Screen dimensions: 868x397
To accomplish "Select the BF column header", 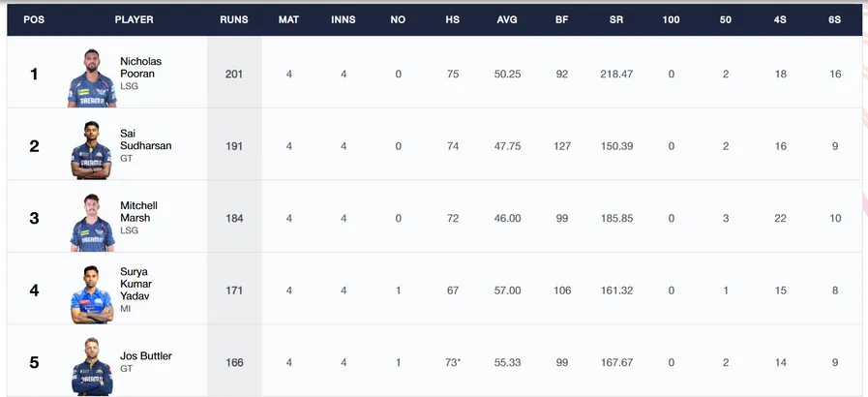I will pos(562,19).
